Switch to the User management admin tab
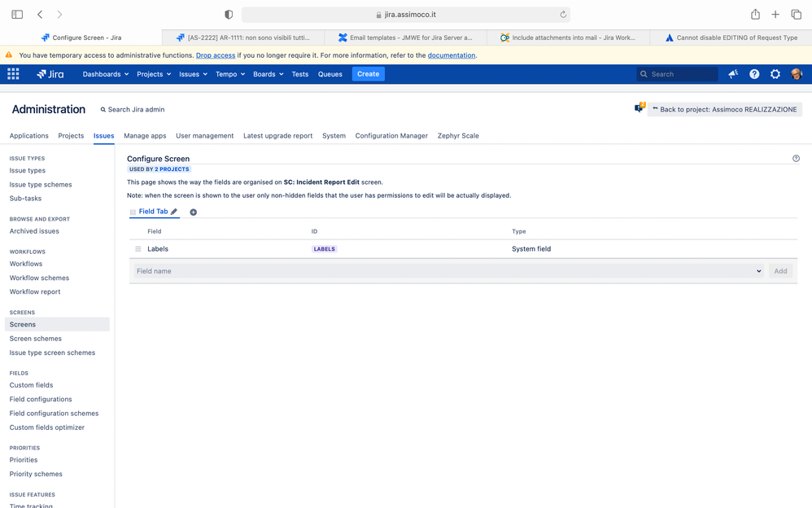The height and width of the screenshot is (508, 812). tap(204, 136)
